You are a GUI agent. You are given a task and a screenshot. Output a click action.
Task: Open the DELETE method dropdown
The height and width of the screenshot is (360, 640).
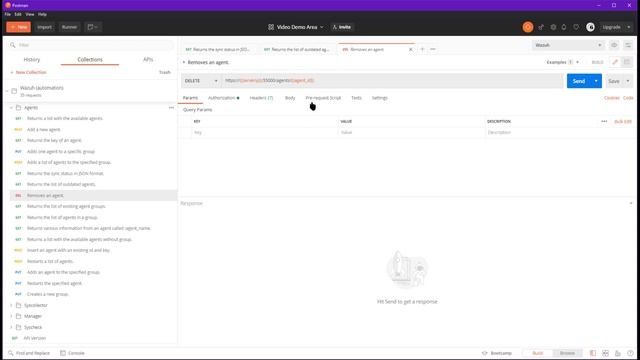[201, 81]
